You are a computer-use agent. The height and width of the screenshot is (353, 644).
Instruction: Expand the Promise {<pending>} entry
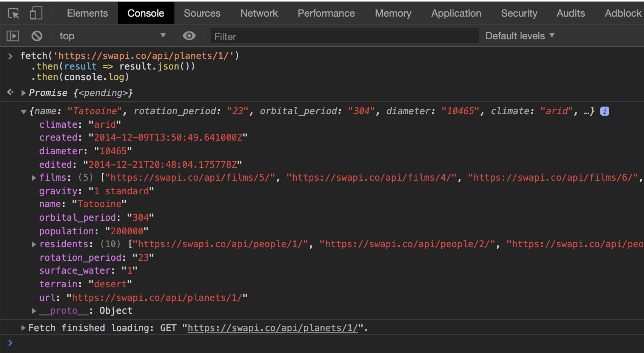[23, 93]
